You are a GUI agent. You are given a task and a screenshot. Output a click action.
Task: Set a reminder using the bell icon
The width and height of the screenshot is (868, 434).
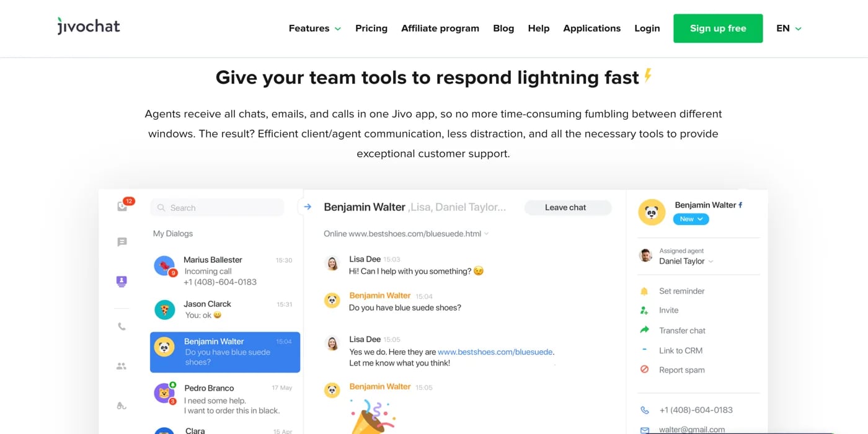(645, 290)
